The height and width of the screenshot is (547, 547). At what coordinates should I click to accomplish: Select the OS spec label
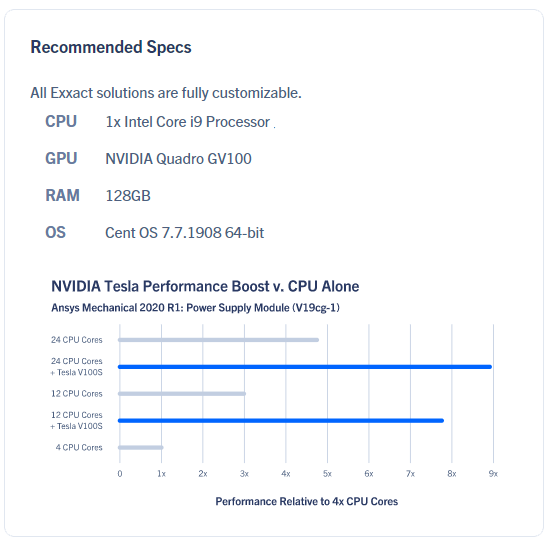coord(55,232)
